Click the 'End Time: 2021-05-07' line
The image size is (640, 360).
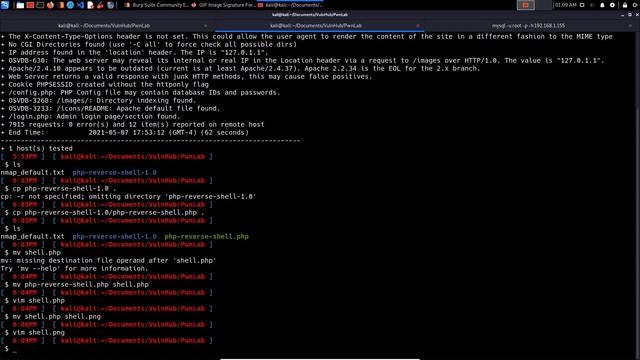point(124,133)
